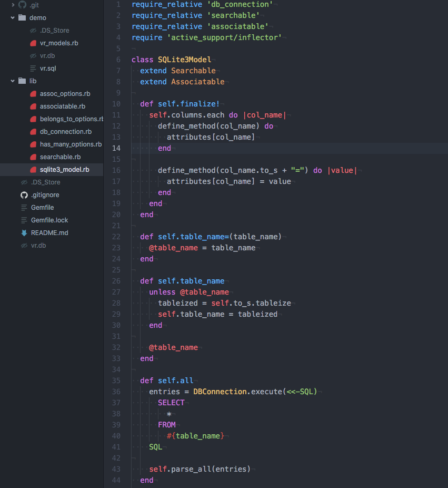Select has_many_options.rb file

[x=71, y=144]
